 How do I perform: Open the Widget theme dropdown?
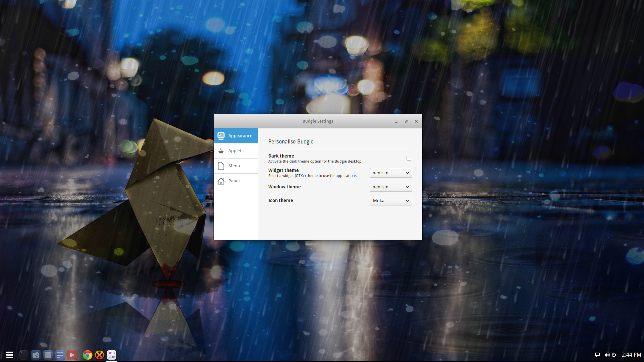click(x=391, y=173)
